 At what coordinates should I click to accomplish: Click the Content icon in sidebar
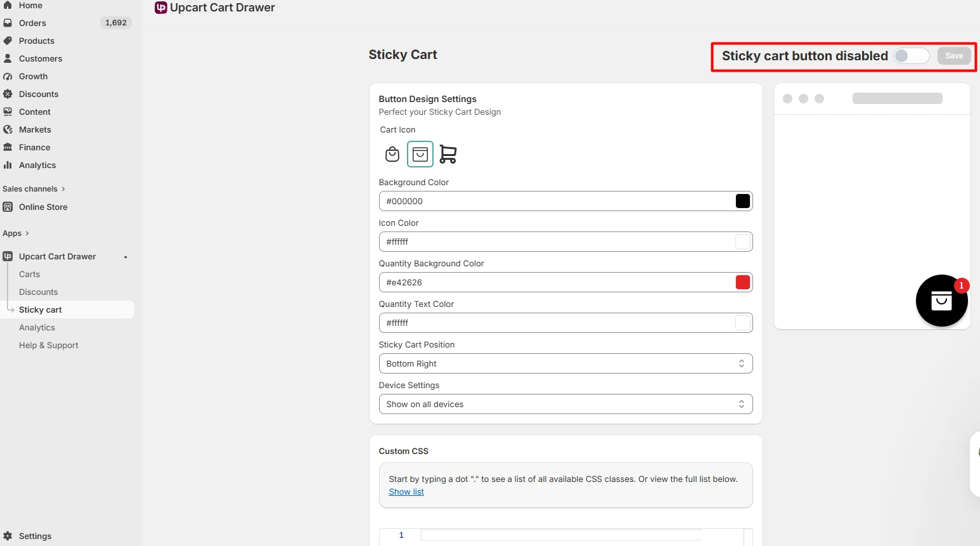click(x=8, y=112)
